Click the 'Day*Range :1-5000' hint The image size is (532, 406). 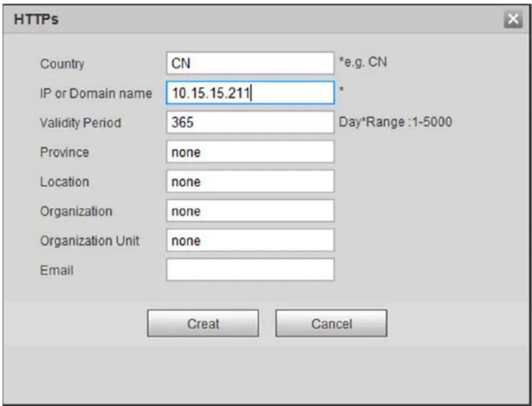pos(395,122)
